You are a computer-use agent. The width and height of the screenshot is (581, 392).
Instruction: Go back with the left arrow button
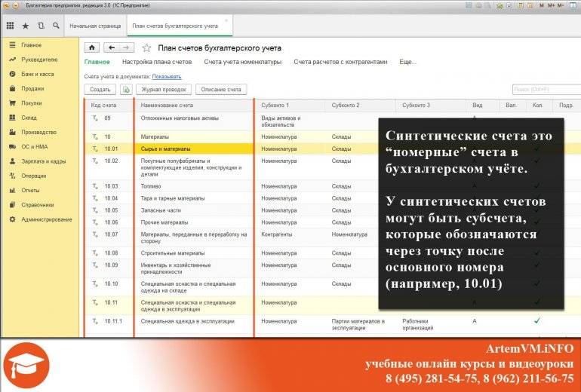[112, 47]
